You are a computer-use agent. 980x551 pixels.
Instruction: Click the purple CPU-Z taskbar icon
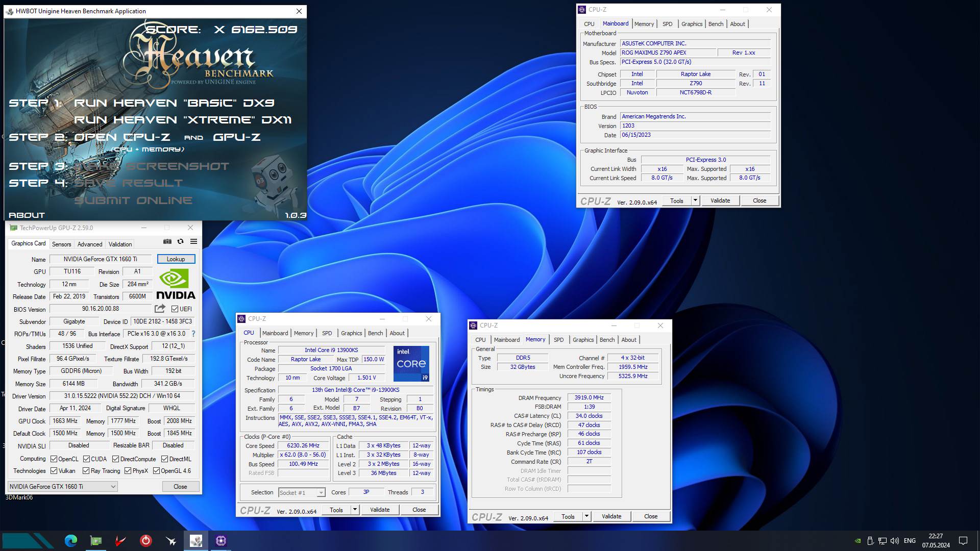[x=220, y=541]
